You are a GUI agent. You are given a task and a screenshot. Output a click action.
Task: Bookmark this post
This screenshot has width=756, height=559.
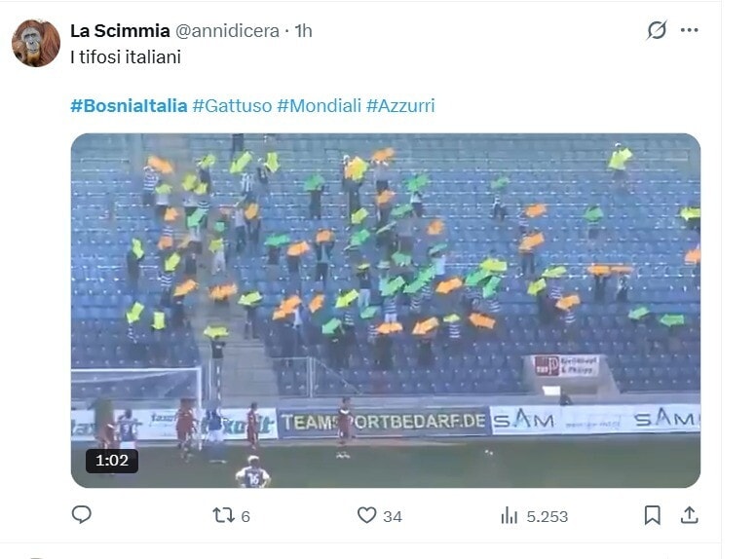coord(653,515)
